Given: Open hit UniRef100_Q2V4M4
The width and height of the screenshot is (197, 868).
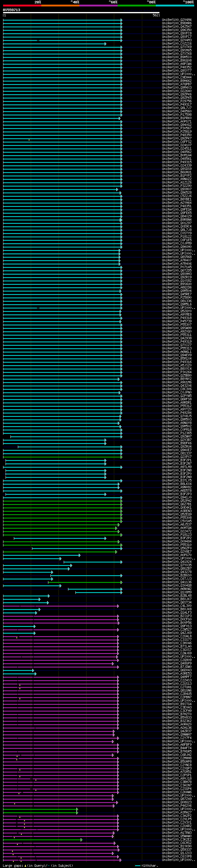Looking at the screenshot, I should 177,20.
